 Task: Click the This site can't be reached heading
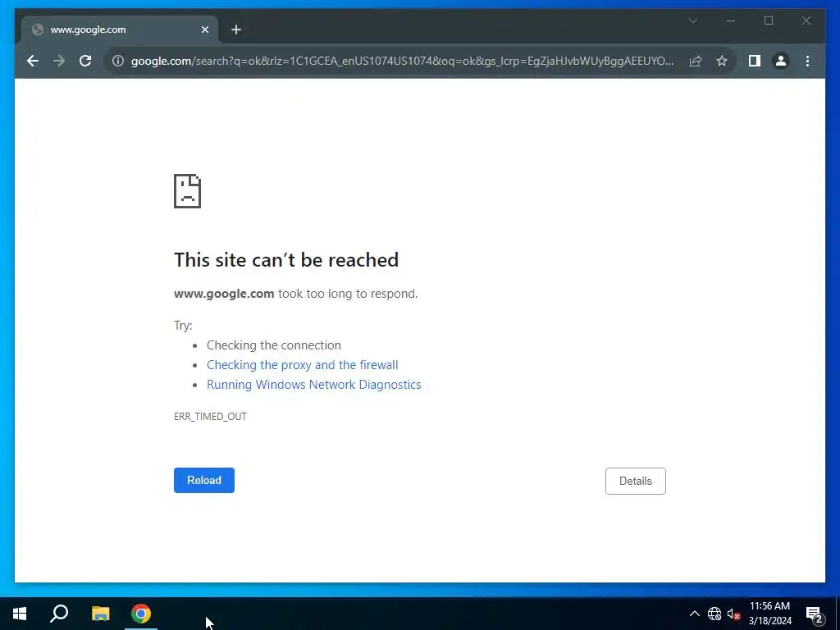coord(286,260)
